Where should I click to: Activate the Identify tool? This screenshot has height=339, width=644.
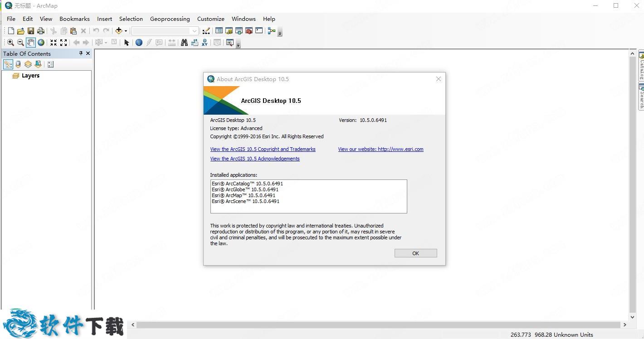click(x=139, y=43)
